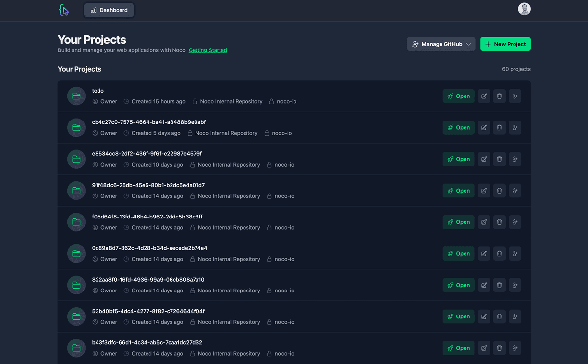Click folder icon of project e8534cc8-2df2-436f-9f6f-e22987e4579f

point(76,159)
